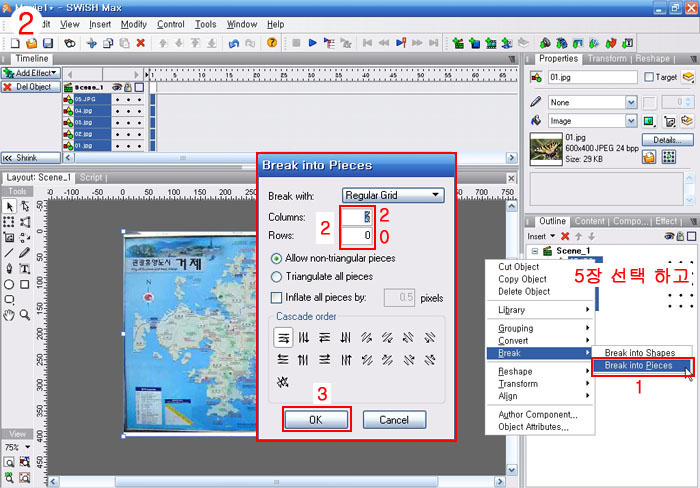Viewport: 700px width, 488px height.
Task: Select the arrow Selection tool
Action: [x=9, y=207]
